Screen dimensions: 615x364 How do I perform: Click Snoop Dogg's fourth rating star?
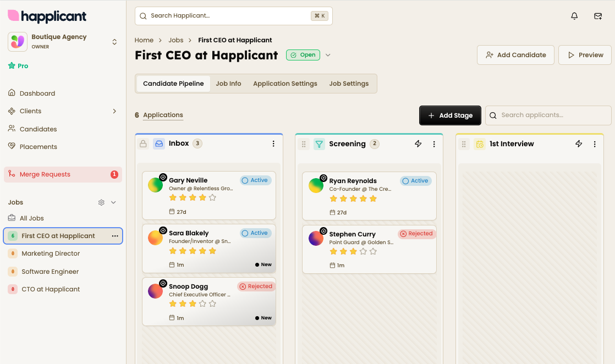203,304
